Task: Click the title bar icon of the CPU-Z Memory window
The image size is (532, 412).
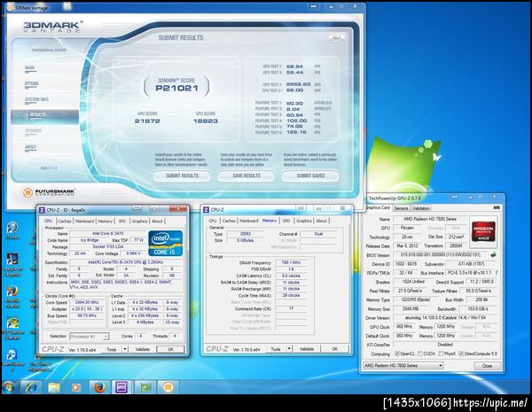Action: pos(207,210)
